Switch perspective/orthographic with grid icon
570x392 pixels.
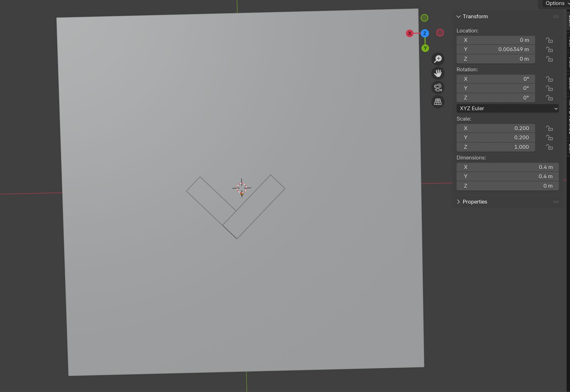point(438,102)
